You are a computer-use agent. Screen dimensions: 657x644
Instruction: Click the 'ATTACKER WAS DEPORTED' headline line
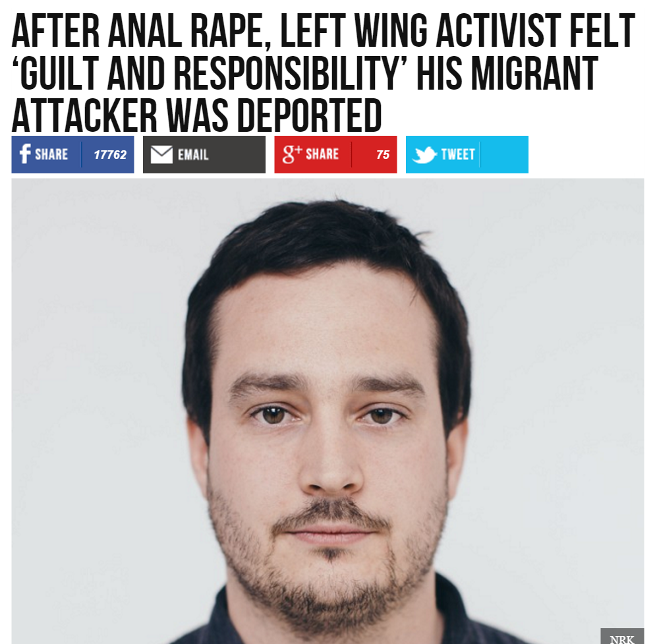pos(196,115)
